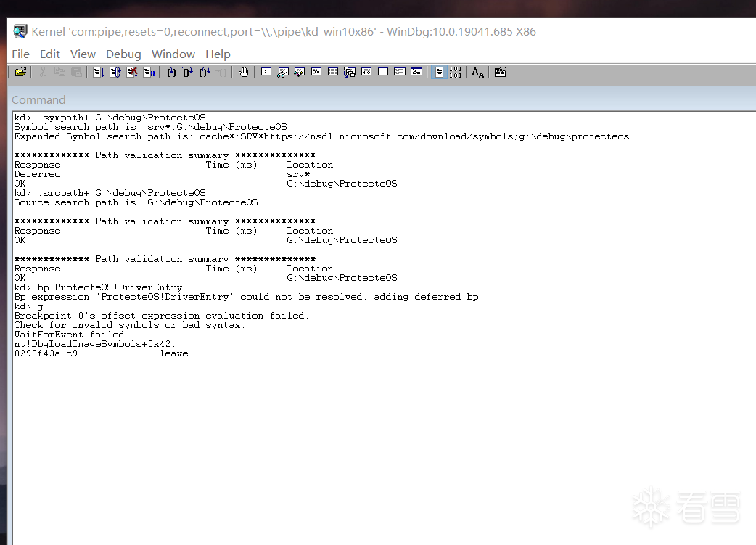
Task: Open the Memory window toolbar icon
Action: click(x=333, y=73)
